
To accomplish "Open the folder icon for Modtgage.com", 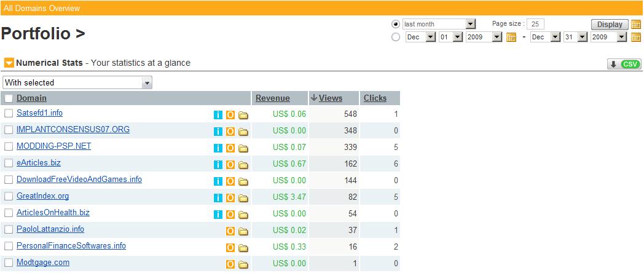I will pos(243,264).
